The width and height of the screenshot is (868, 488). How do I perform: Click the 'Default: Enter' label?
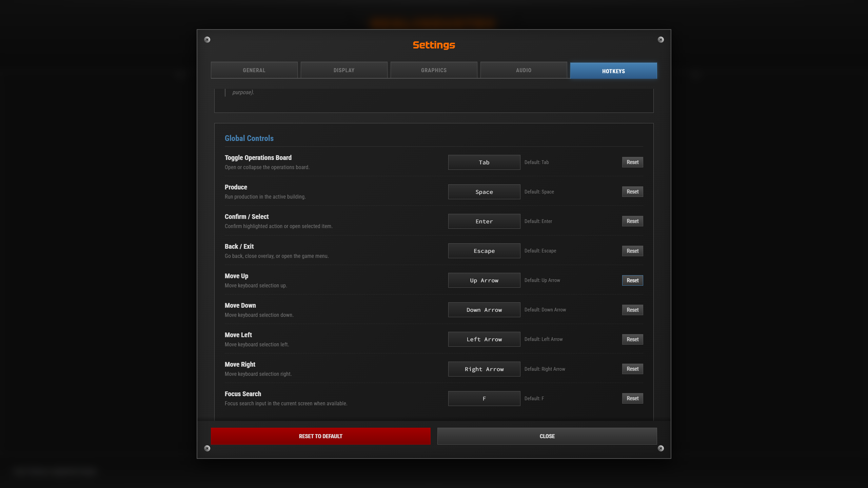538,221
